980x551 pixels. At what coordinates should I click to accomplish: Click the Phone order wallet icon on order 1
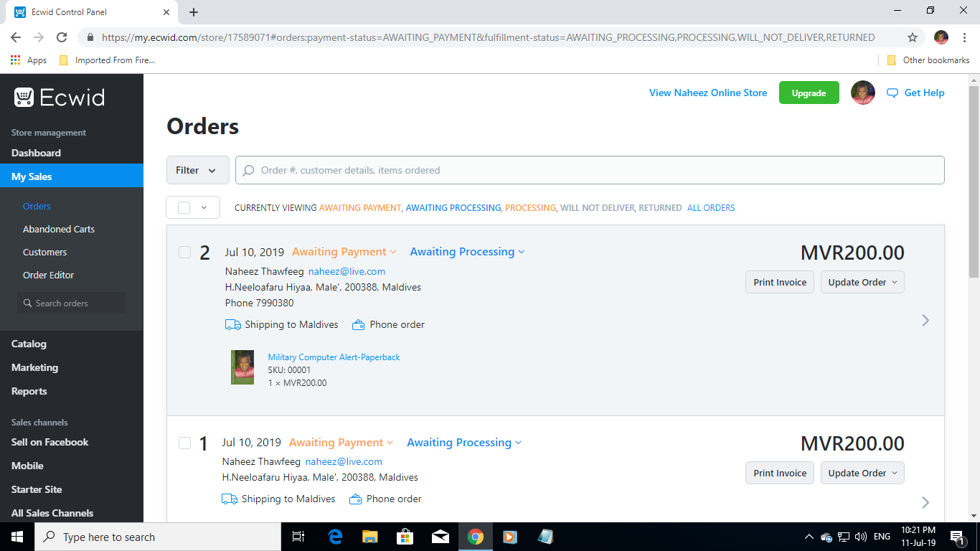tap(355, 499)
